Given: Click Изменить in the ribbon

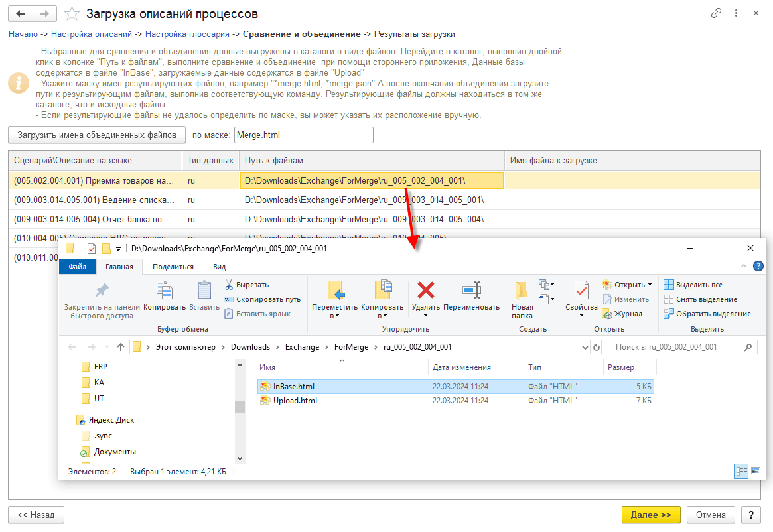Looking at the screenshot, I should click(x=626, y=299).
